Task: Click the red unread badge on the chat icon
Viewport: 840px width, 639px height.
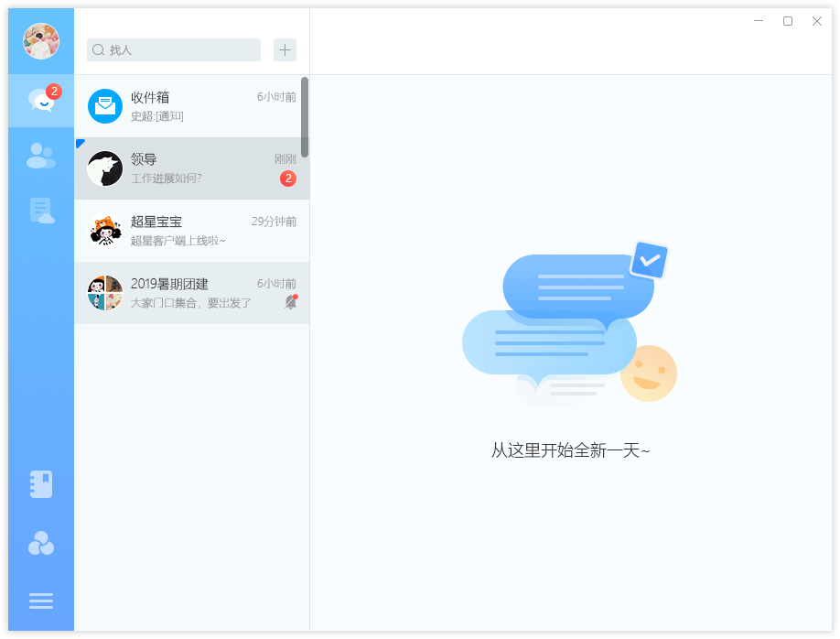Action: pyautogui.click(x=56, y=91)
